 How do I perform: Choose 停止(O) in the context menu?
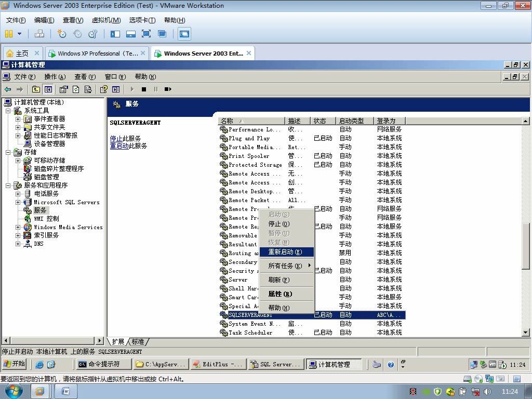coord(286,224)
